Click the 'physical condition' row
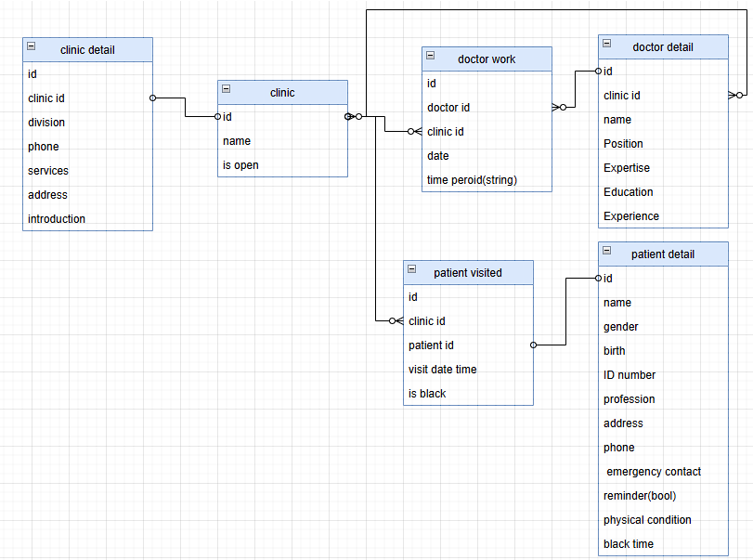 coord(647,520)
